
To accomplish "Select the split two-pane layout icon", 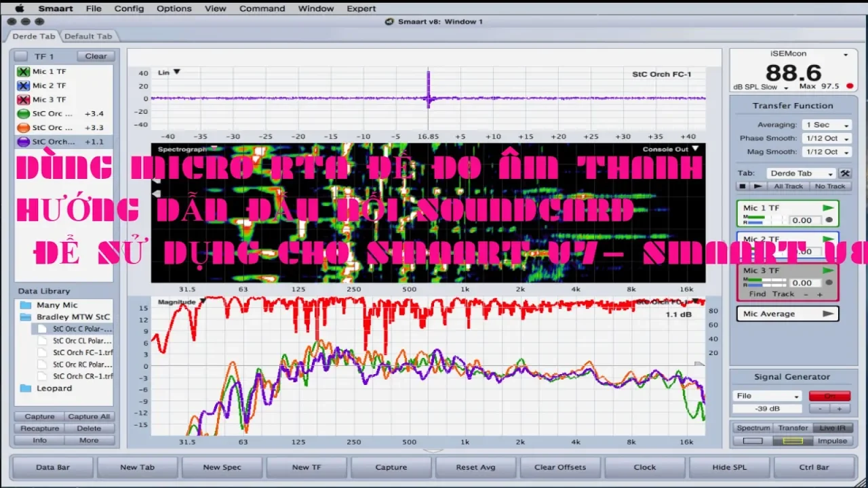I will (793, 441).
